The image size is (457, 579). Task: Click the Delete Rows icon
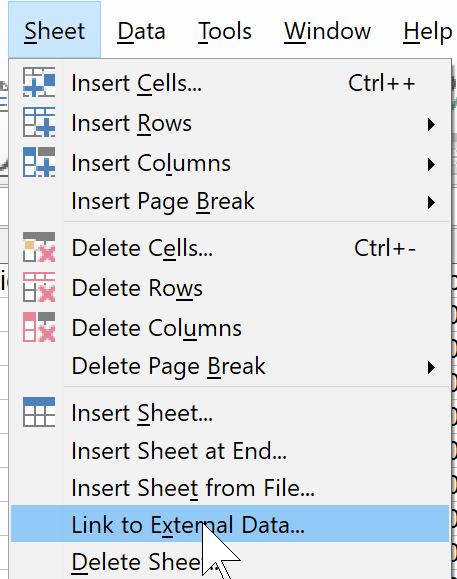coord(39,287)
